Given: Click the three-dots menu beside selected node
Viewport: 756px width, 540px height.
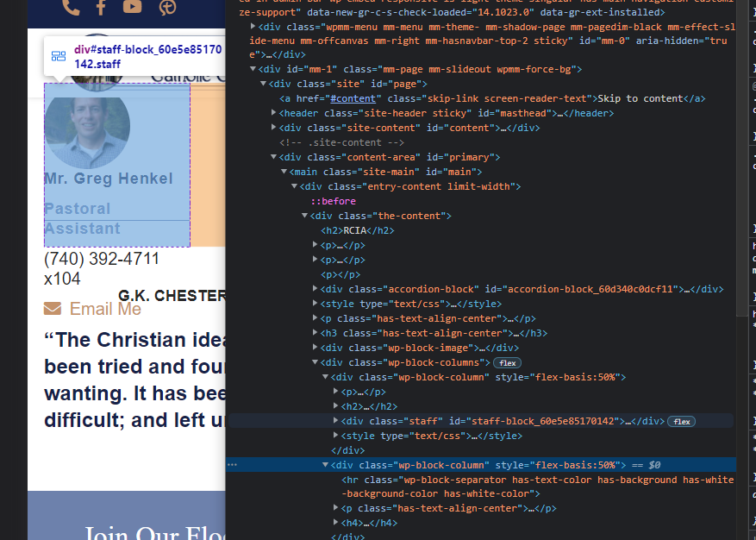Looking at the screenshot, I should 232,465.
